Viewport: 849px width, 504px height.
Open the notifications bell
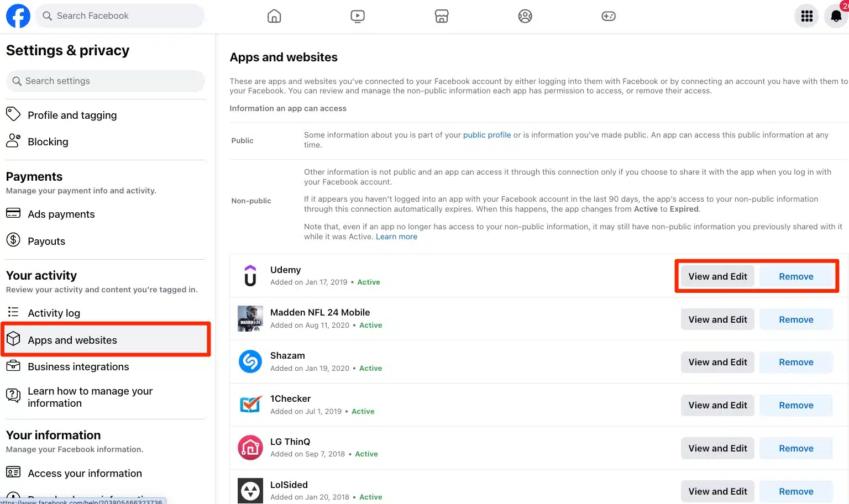(835, 16)
